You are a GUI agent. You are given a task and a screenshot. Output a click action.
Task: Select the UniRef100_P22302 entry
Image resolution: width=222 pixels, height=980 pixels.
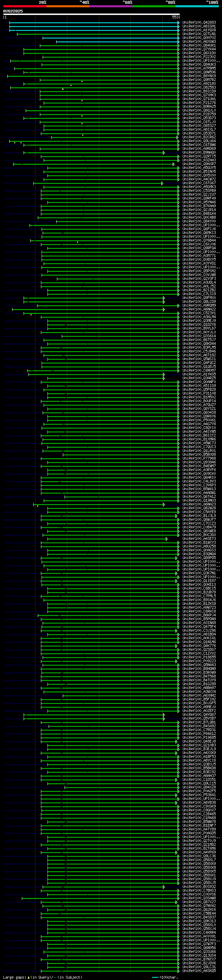199,57
